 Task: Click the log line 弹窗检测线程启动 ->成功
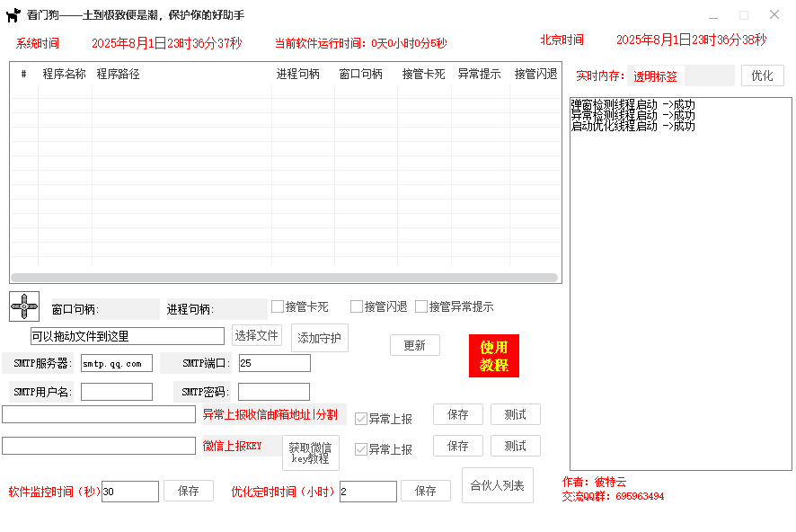pyautogui.click(x=632, y=104)
